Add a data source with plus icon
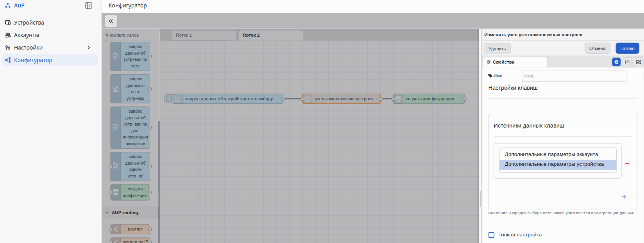The width and height of the screenshot is (644, 243). pos(624,197)
